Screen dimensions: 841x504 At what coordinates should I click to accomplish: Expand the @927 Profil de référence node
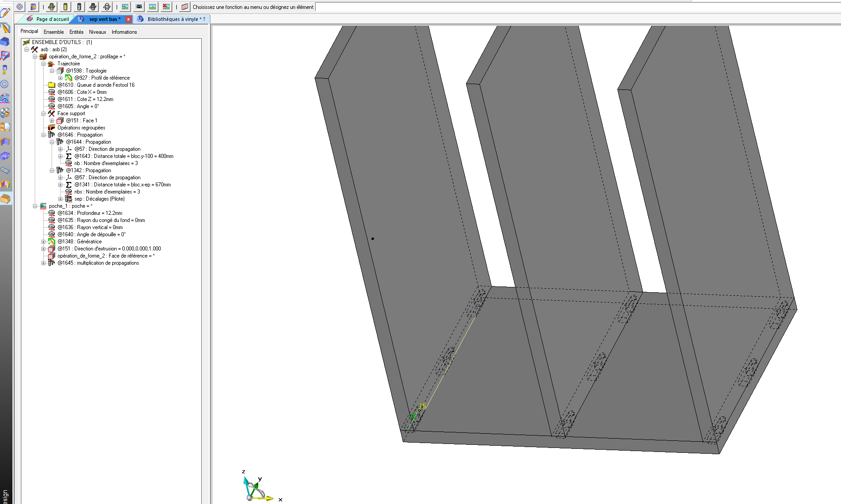click(61, 78)
